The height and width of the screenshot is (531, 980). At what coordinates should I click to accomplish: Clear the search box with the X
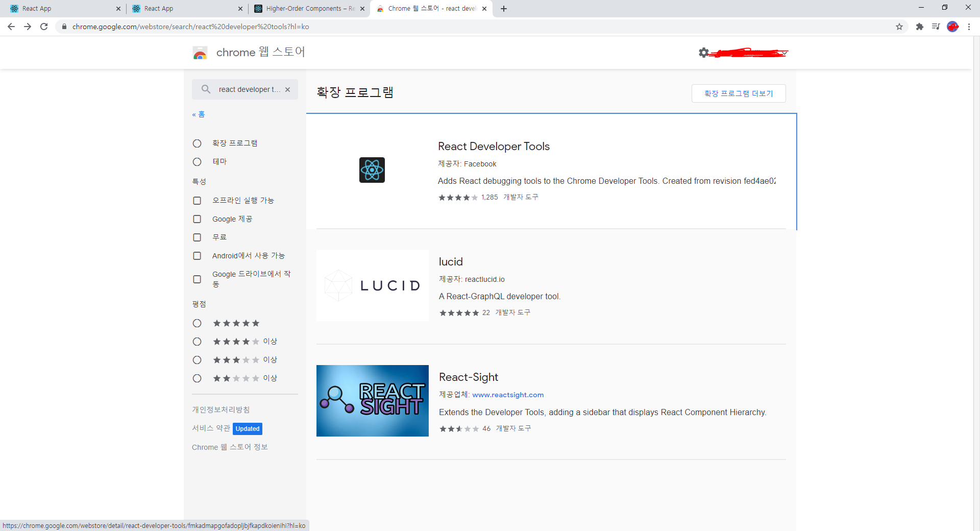point(288,89)
